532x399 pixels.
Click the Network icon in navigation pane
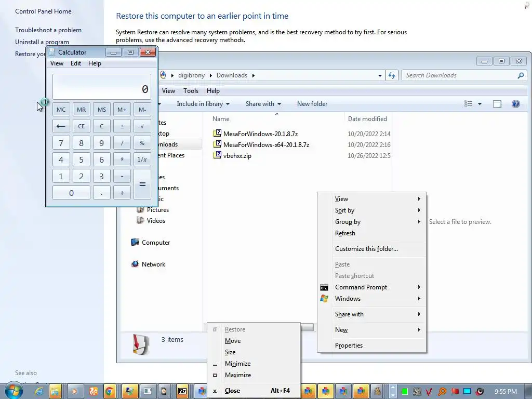point(135,264)
